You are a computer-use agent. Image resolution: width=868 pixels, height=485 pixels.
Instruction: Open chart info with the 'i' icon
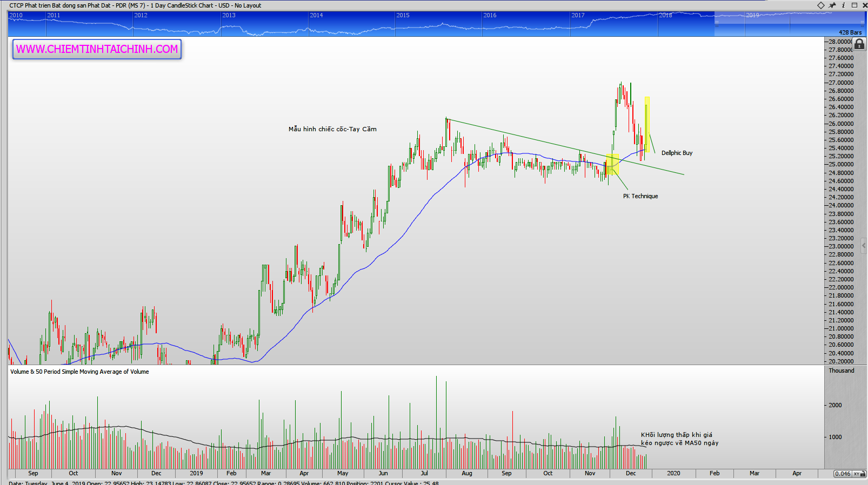click(843, 5)
